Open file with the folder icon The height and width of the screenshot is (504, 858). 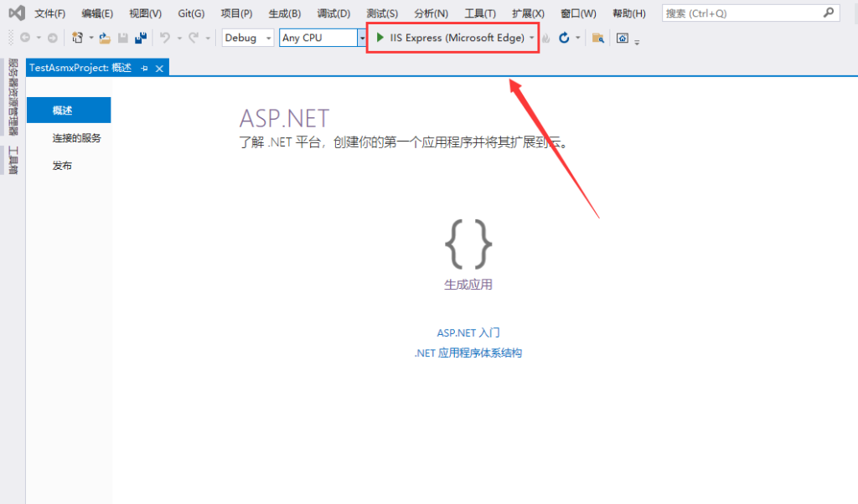105,38
